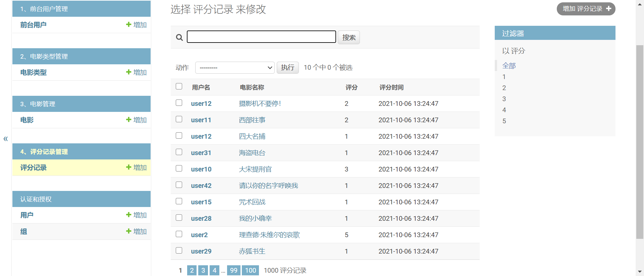Open 用户 under 认证和授权

[27, 215]
